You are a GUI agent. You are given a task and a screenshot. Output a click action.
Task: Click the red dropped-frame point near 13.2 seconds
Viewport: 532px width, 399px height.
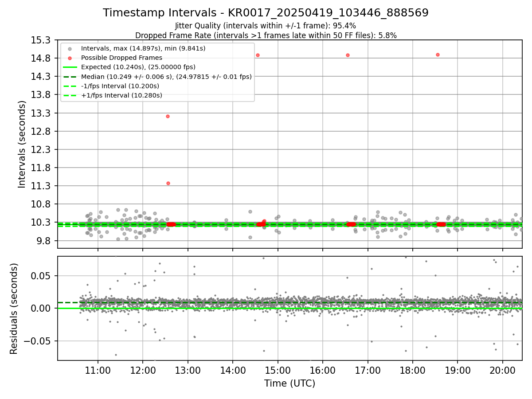point(168,116)
